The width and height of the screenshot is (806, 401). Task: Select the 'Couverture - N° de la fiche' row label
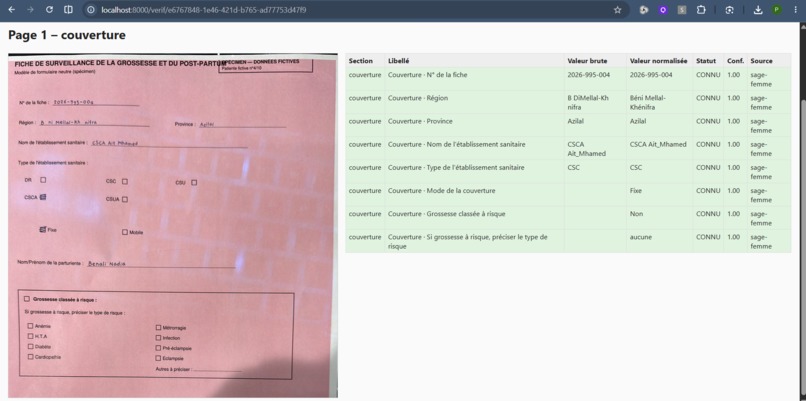pos(428,75)
